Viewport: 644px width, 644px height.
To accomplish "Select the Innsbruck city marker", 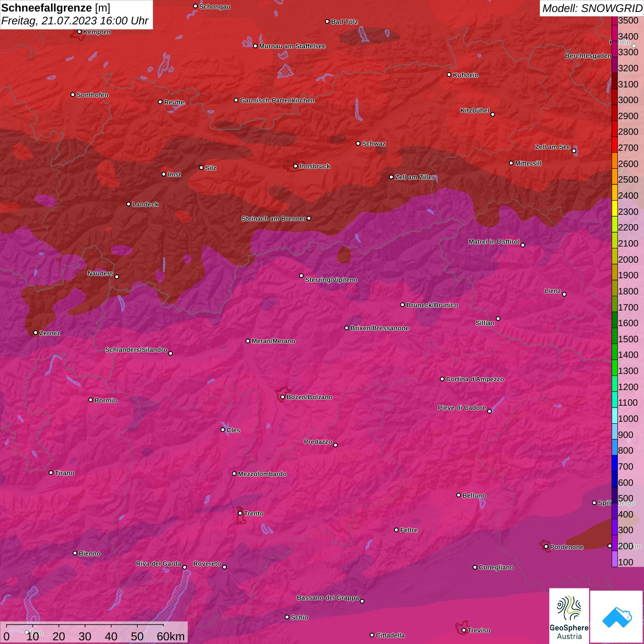I will pyautogui.click(x=296, y=166).
